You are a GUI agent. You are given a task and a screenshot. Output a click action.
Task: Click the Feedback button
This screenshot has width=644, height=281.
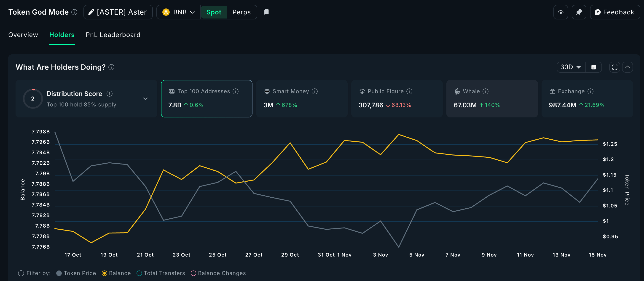pos(614,12)
